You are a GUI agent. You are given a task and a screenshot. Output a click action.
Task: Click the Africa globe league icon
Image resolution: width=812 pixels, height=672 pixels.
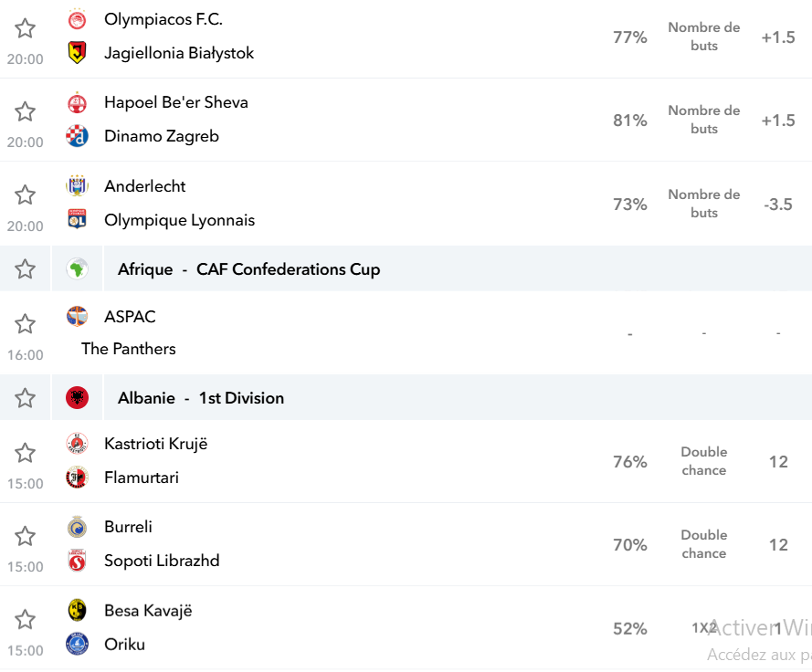(77, 269)
